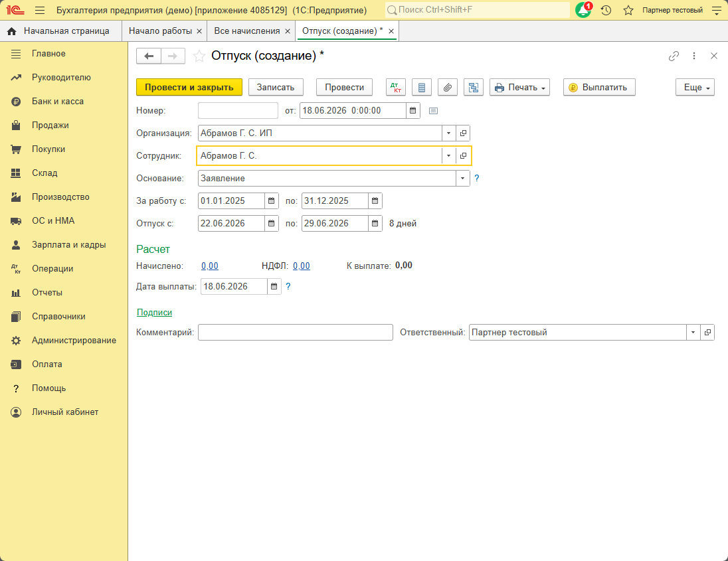Open Зарплата и кадры section

pyautogui.click(x=64, y=245)
